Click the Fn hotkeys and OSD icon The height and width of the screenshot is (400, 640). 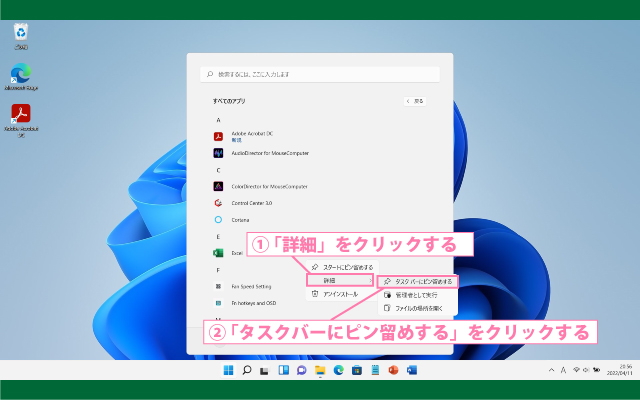(218, 303)
